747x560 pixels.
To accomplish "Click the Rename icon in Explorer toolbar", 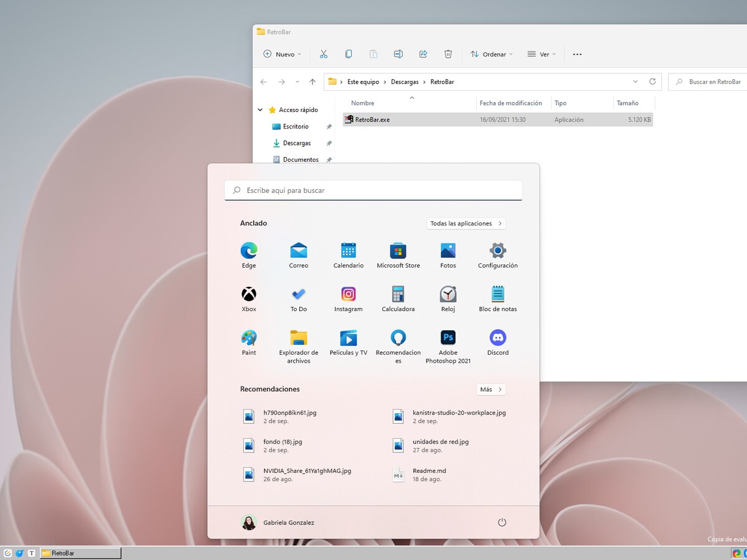I will (398, 54).
